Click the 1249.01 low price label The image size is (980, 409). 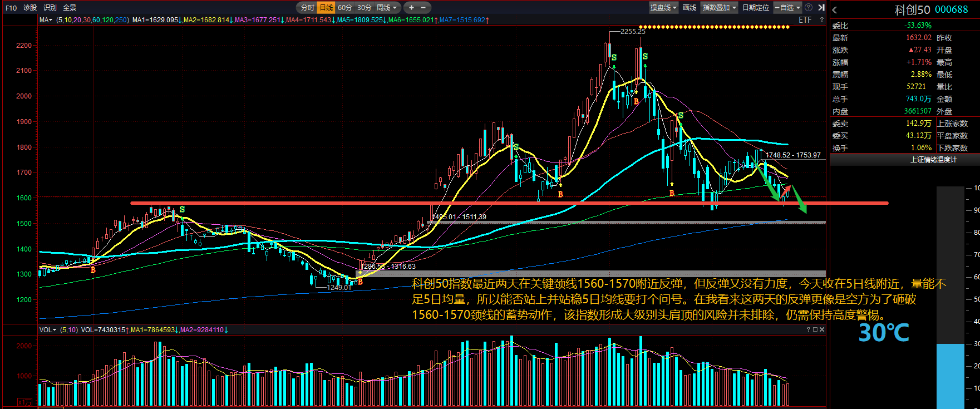(x=339, y=288)
